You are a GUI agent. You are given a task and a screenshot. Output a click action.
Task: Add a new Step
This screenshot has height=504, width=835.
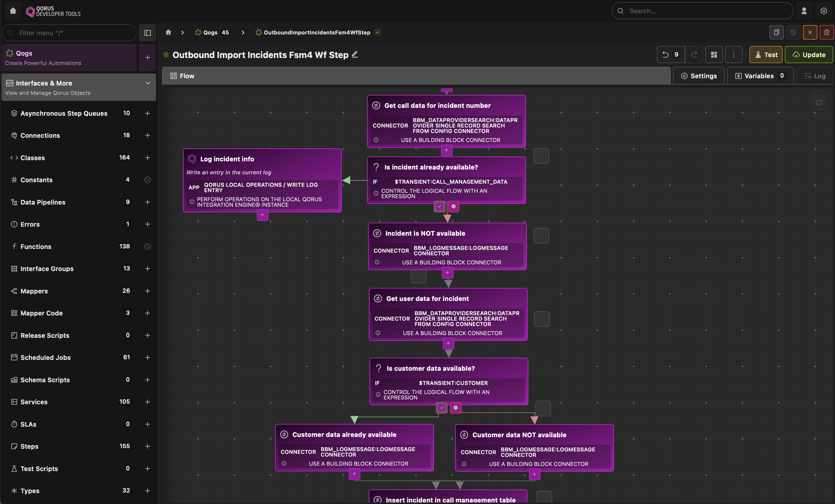click(x=147, y=447)
